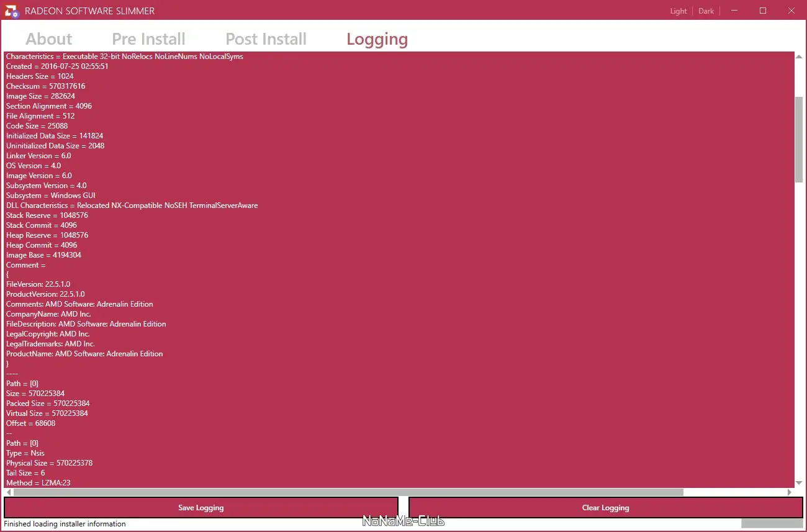Image resolution: width=807 pixels, height=532 pixels.
Task: Click the line 'Headers Size = 1024'
Action: click(40, 76)
